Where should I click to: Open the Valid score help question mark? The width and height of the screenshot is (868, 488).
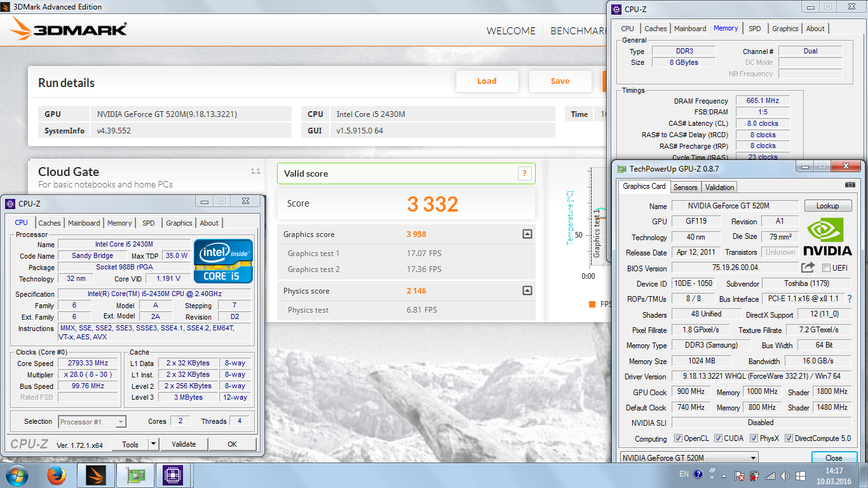coord(524,173)
